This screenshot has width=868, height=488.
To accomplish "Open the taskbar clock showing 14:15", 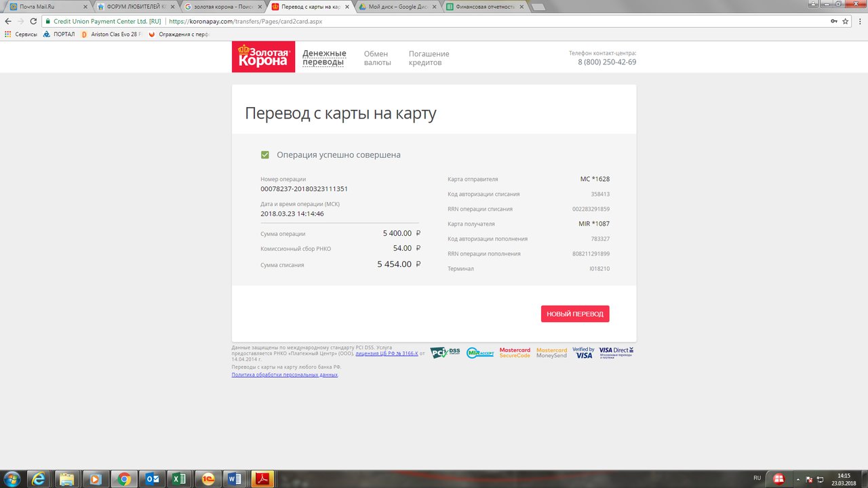I will [x=844, y=479].
